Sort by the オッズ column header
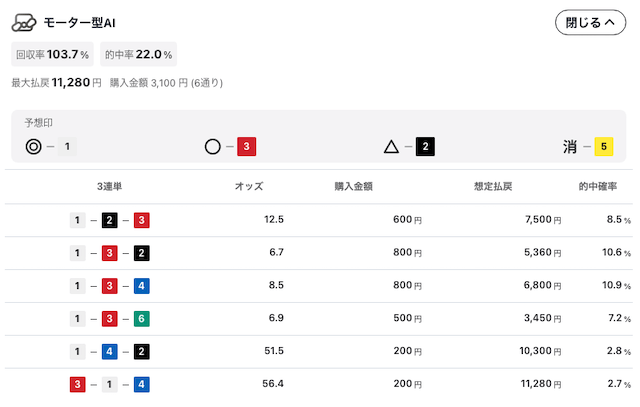 click(249, 186)
